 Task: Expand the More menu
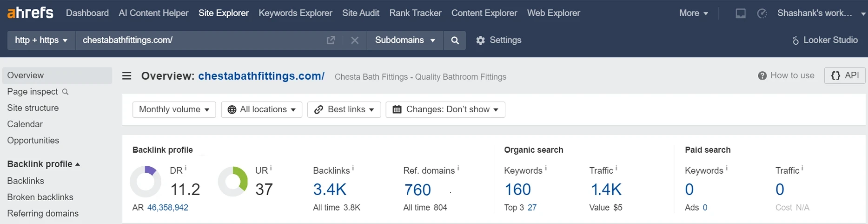(694, 13)
